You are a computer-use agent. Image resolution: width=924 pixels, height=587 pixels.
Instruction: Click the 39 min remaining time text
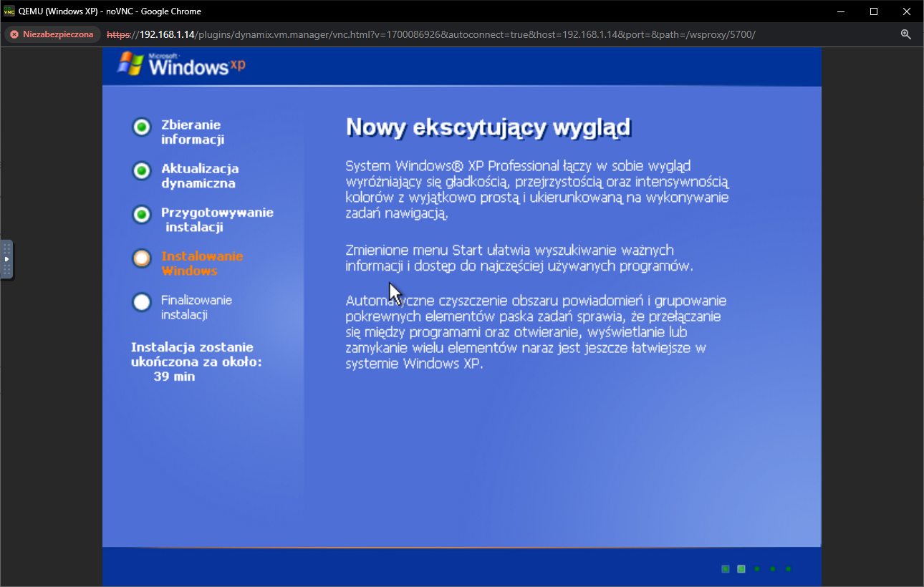pyautogui.click(x=174, y=376)
